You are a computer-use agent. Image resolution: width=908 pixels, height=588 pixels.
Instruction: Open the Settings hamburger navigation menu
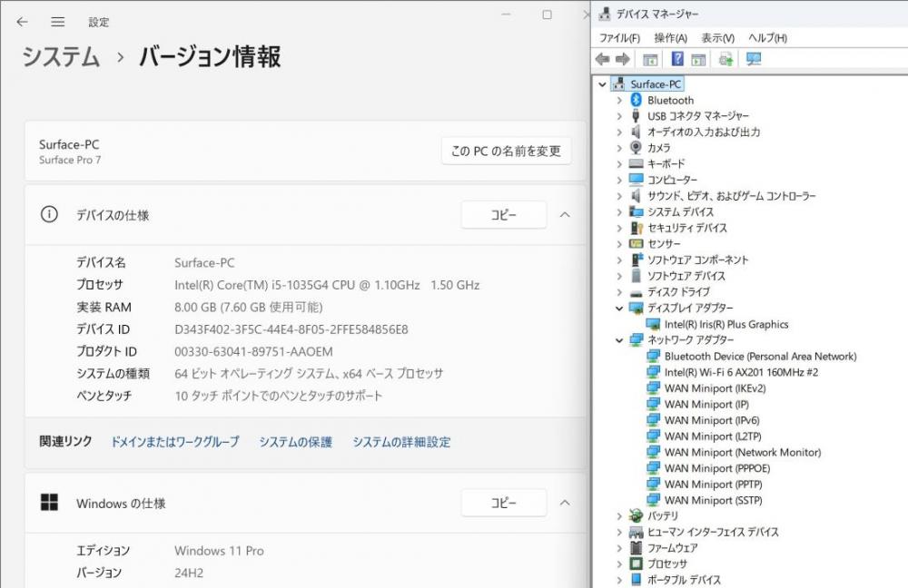click(58, 22)
